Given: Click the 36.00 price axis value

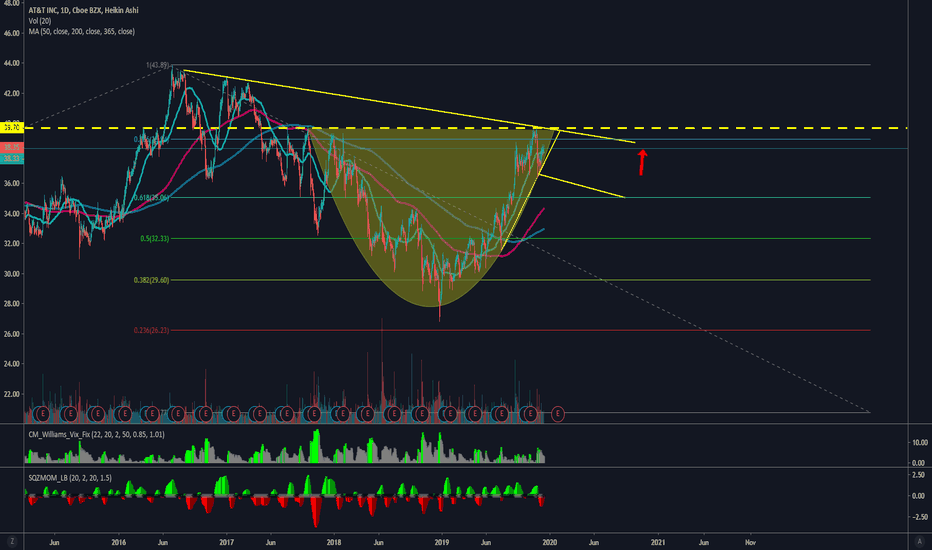Looking at the screenshot, I should coord(11,183).
